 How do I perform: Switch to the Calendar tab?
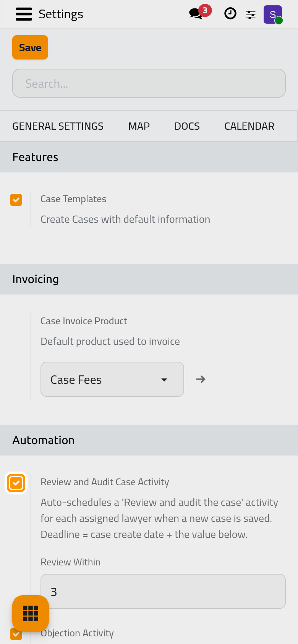coord(249,126)
